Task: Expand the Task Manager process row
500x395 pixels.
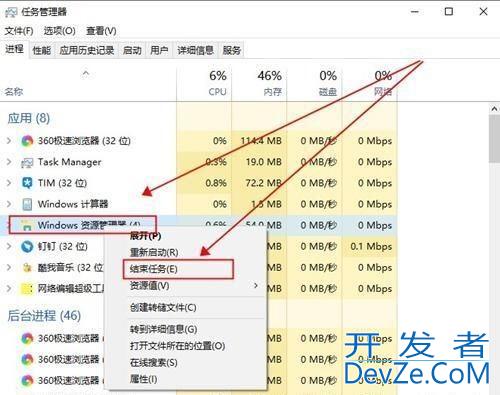Action: [9, 162]
